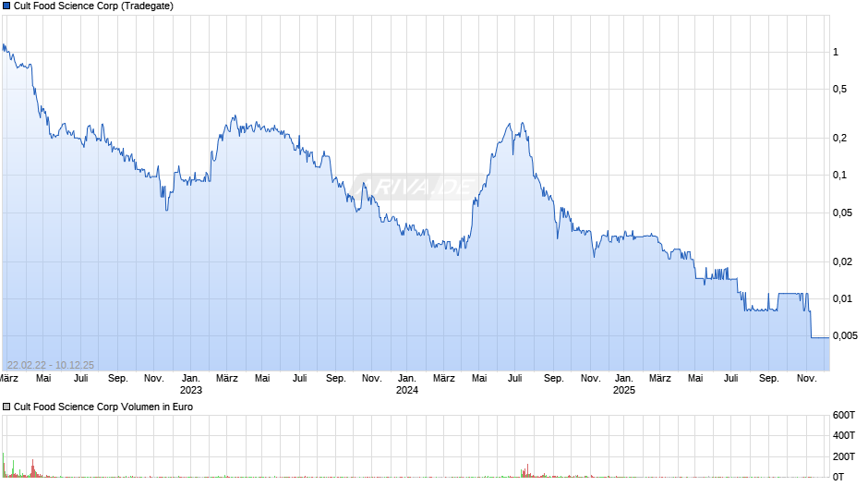Viewport: 868px width, 486px height.
Task: Click the first 'Mai' label after März 2022
Action: pos(43,378)
